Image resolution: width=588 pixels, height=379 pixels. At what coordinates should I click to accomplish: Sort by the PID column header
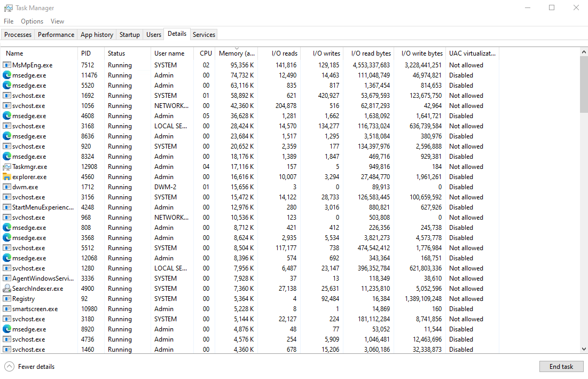(x=91, y=53)
